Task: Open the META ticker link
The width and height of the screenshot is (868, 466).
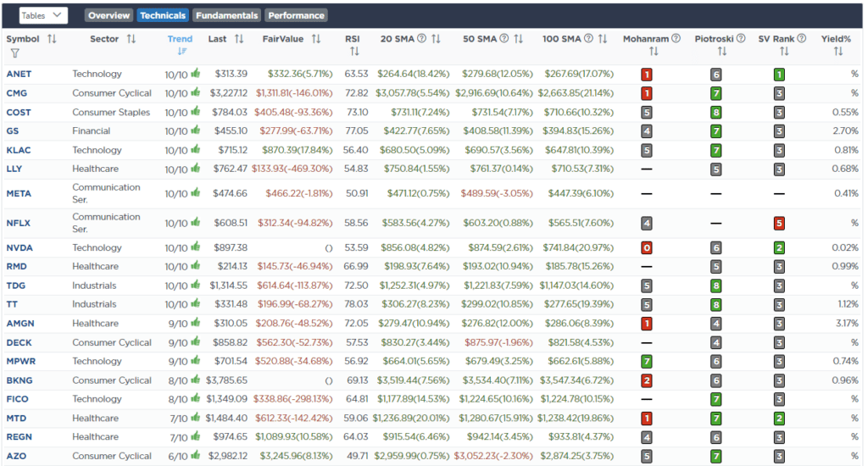Action: click(19, 193)
